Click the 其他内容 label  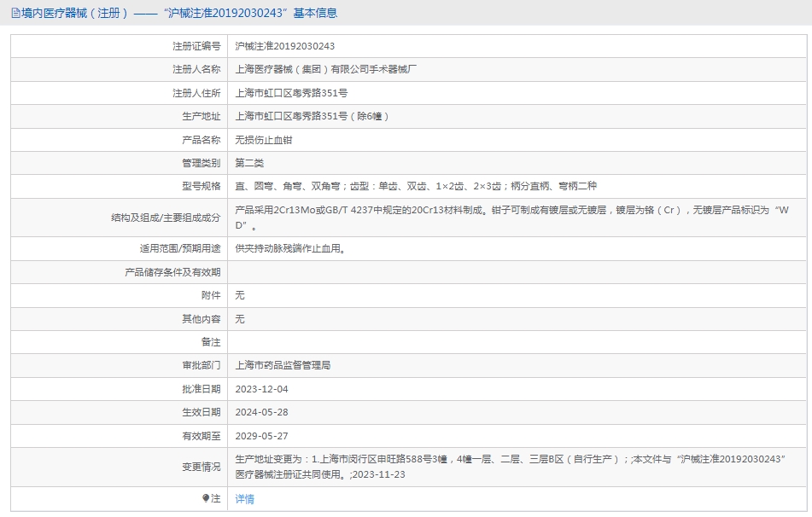coord(202,319)
